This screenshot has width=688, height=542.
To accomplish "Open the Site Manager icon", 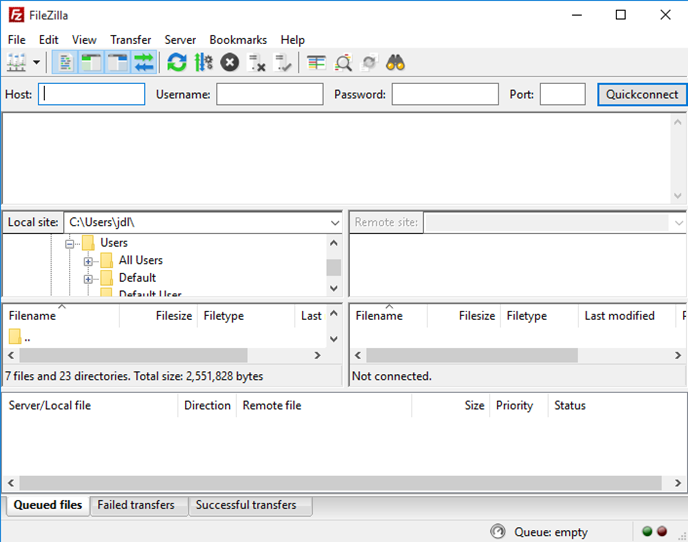I will (16, 62).
